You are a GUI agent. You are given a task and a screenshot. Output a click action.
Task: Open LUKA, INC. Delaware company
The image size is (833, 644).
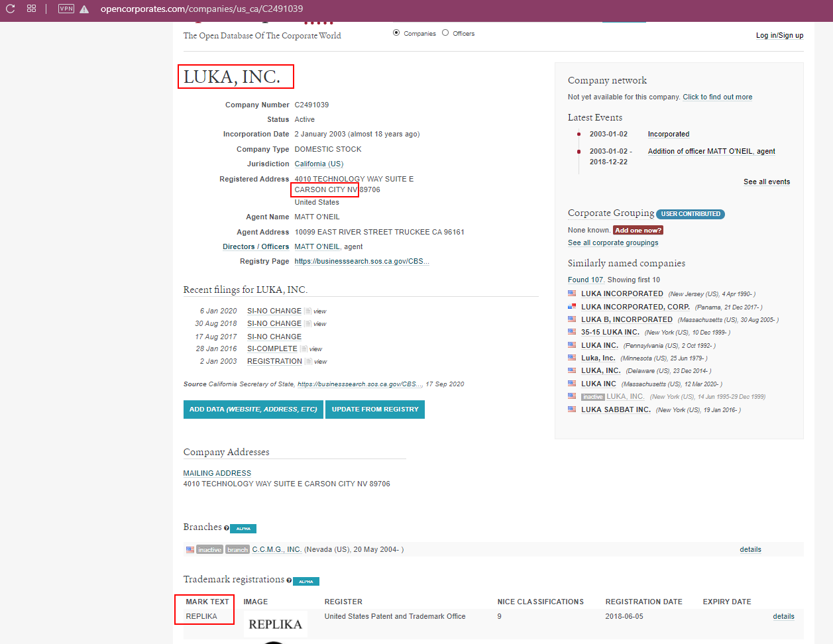[x=601, y=371]
